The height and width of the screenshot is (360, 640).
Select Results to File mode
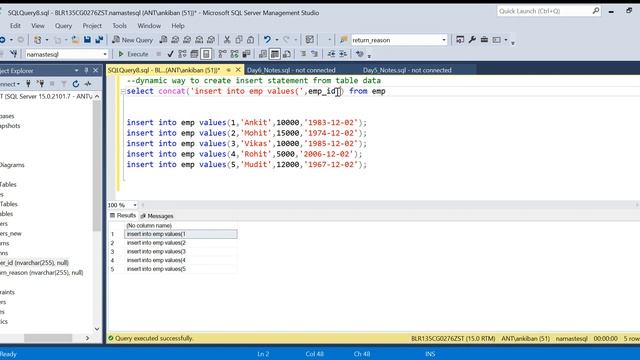(x=287, y=54)
